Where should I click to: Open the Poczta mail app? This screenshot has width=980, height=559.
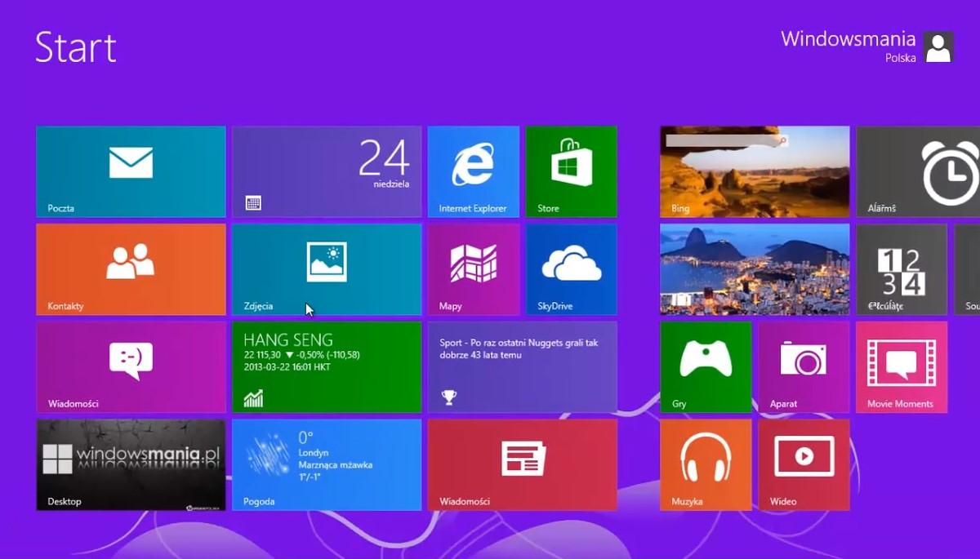click(131, 171)
